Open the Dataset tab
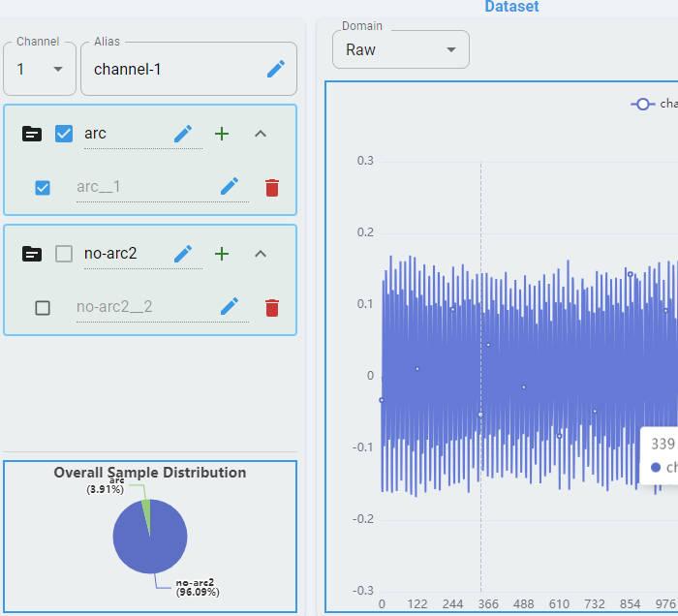The width and height of the screenshot is (678, 616). click(511, 7)
